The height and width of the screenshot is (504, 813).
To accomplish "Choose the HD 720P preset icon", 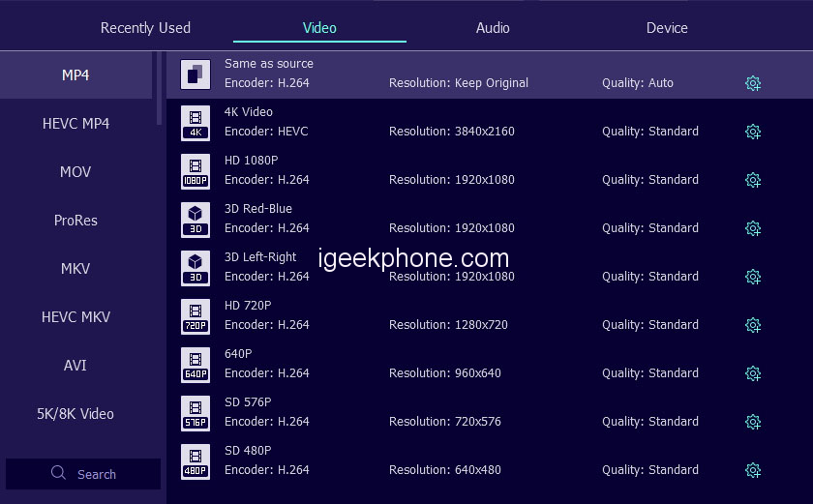I will coord(196,315).
